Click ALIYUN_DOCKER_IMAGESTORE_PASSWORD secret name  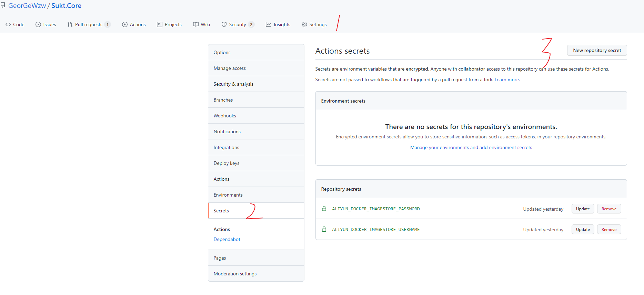376,209
